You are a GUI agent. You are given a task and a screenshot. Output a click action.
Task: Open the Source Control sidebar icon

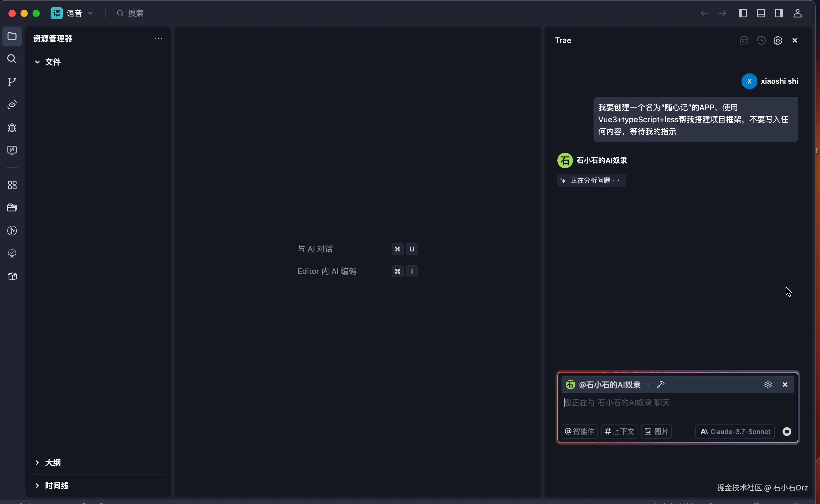(12, 82)
